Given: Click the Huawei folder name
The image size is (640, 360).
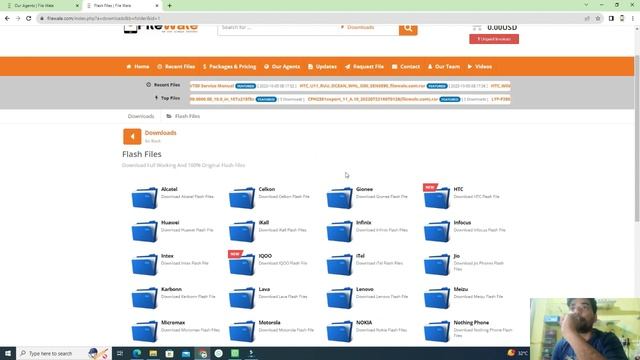Looking at the screenshot, I should [170, 223].
